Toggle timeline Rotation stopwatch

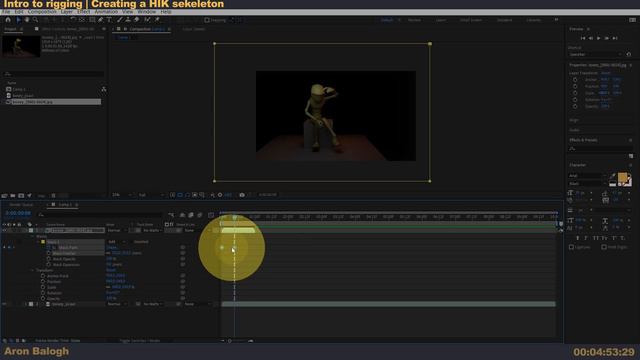[x=43, y=293]
